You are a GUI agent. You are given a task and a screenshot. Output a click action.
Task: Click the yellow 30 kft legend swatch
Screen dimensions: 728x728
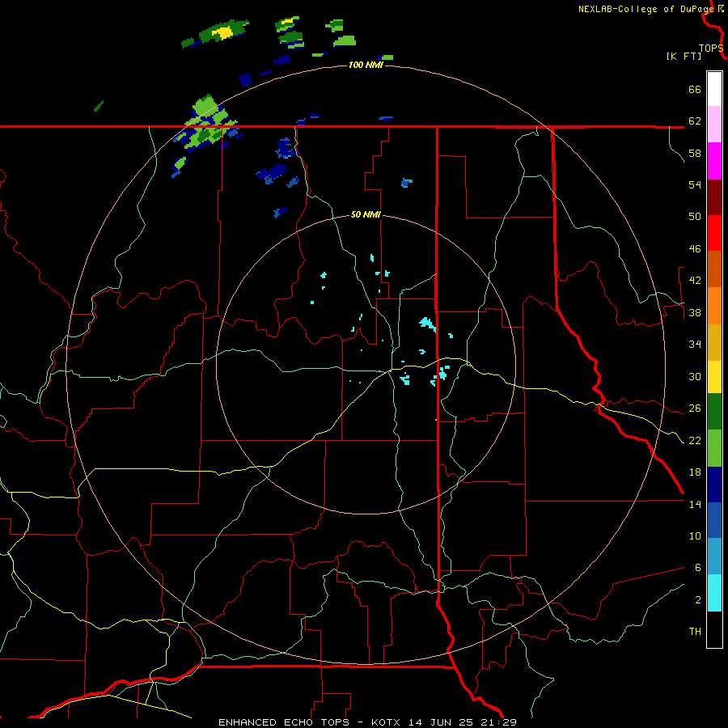[714, 377]
